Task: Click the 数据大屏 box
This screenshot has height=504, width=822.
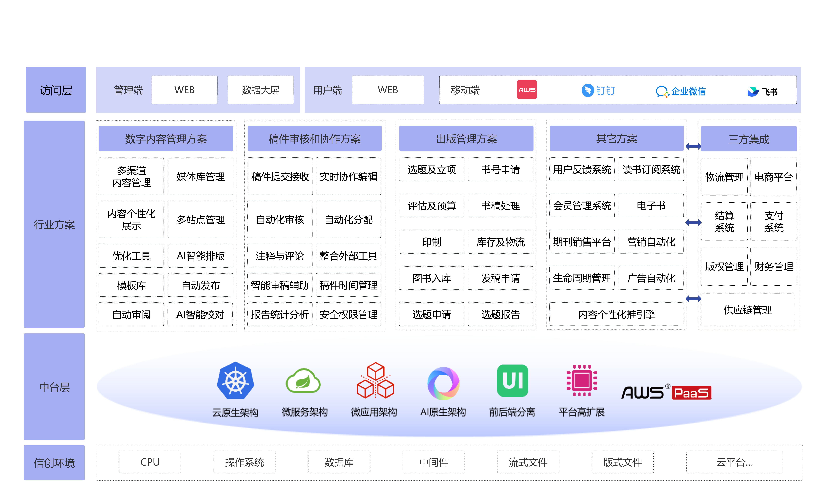Action: point(261,90)
